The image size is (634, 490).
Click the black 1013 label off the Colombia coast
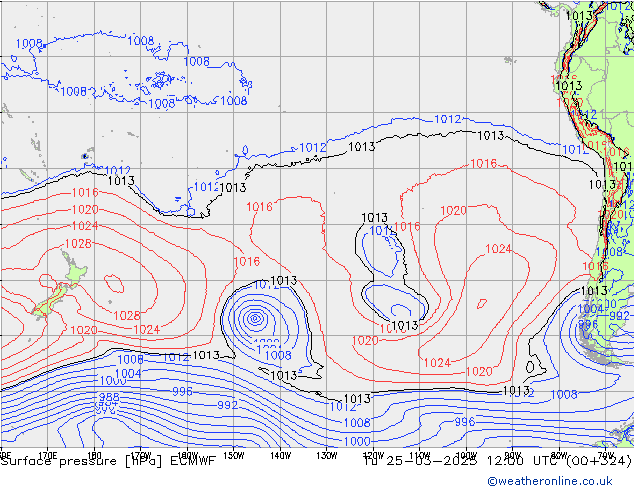point(579,16)
